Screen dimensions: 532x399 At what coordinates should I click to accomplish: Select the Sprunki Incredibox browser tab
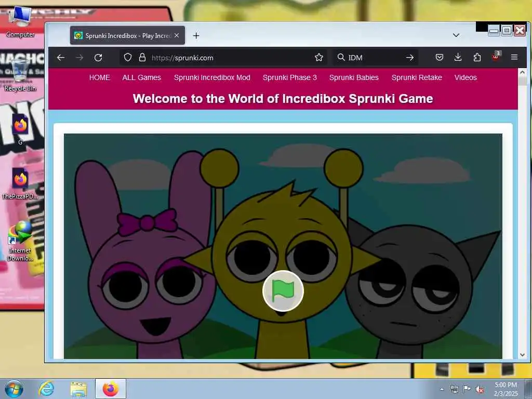(127, 35)
